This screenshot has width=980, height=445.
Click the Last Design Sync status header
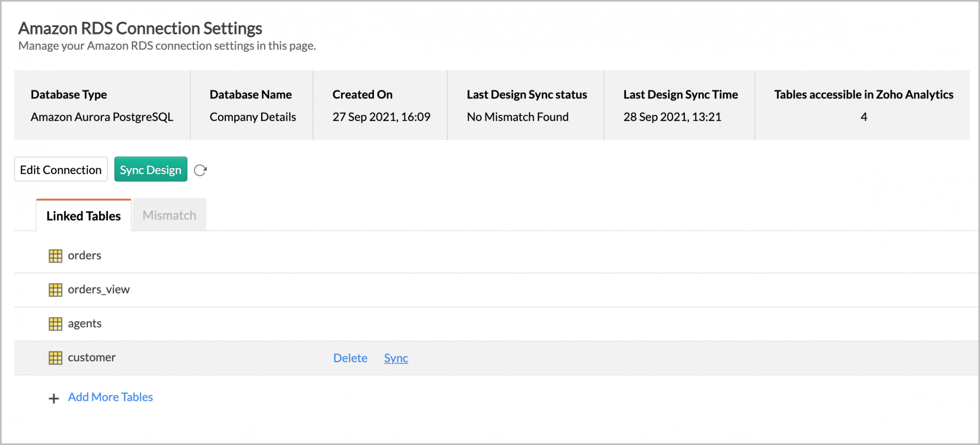point(527,94)
